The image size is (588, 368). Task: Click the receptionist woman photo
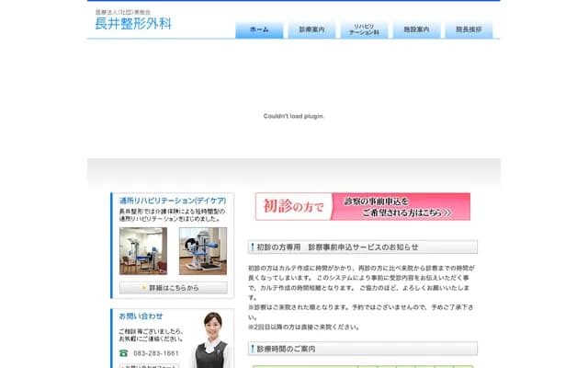pos(212,339)
